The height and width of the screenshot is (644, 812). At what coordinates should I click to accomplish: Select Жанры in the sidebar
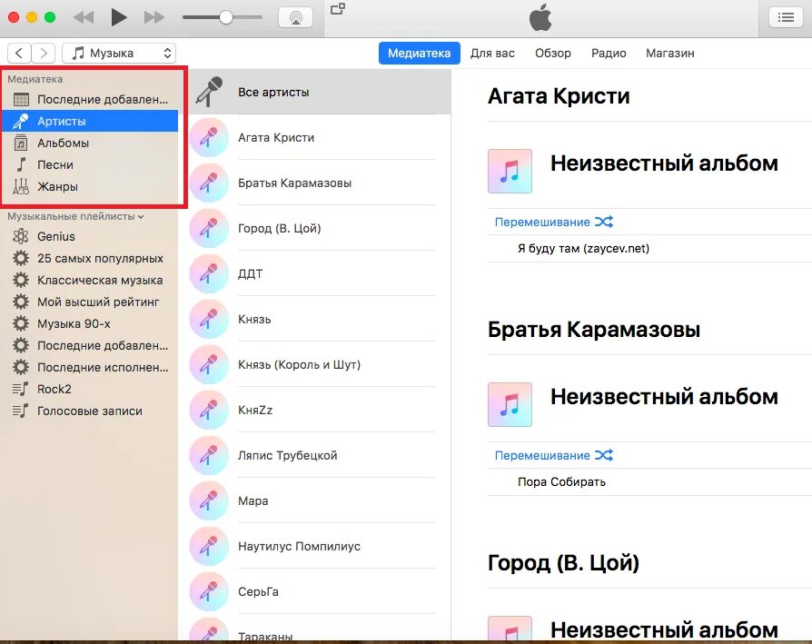(x=90, y=186)
